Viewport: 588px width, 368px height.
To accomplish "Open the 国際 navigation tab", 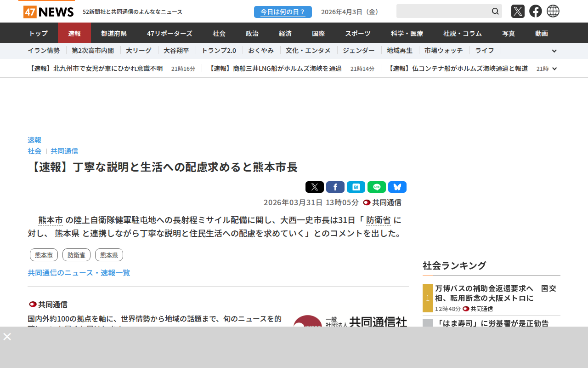I will 318,33.
